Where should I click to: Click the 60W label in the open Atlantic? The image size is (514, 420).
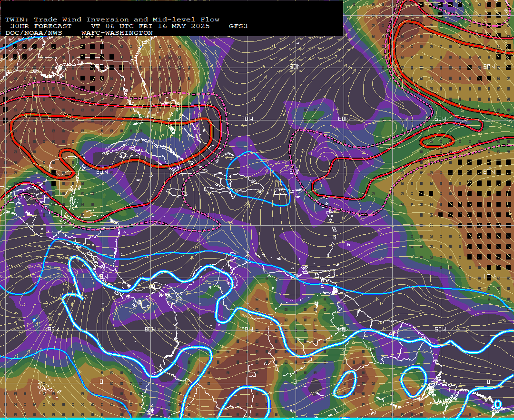[344, 119]
